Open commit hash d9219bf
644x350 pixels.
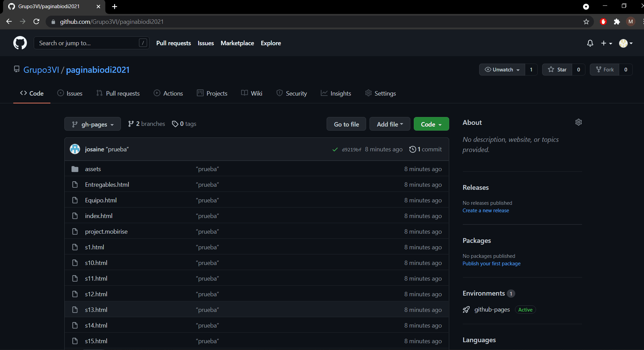click(x=351, y=150)
